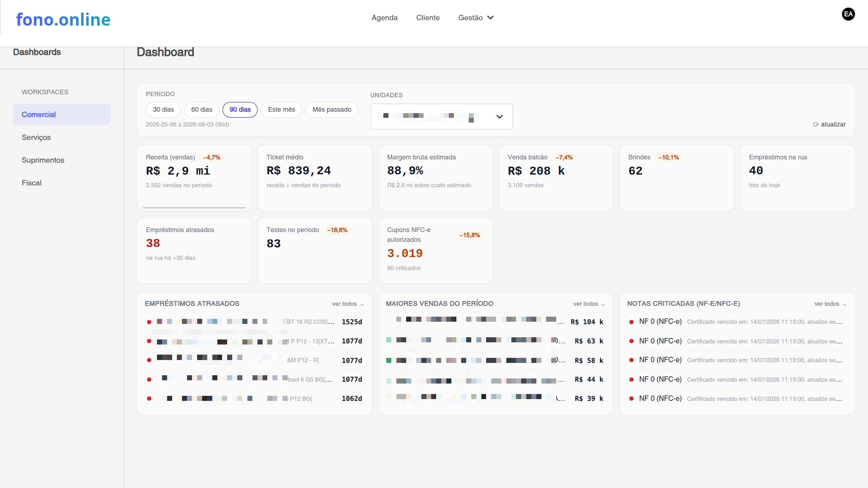Viewport: 868px width, 488px height.
Task: Click ver todos for Empréstimos Atrasados
Action: tap(348, 304)
